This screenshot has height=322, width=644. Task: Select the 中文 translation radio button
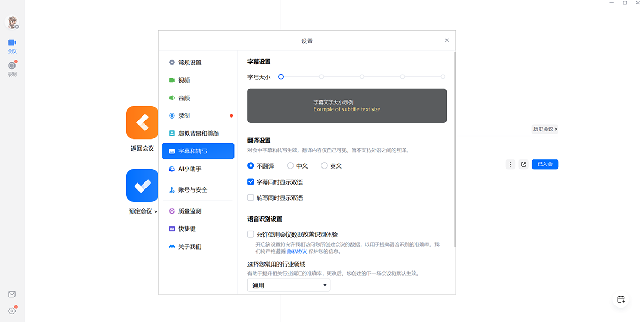[290, 166]
